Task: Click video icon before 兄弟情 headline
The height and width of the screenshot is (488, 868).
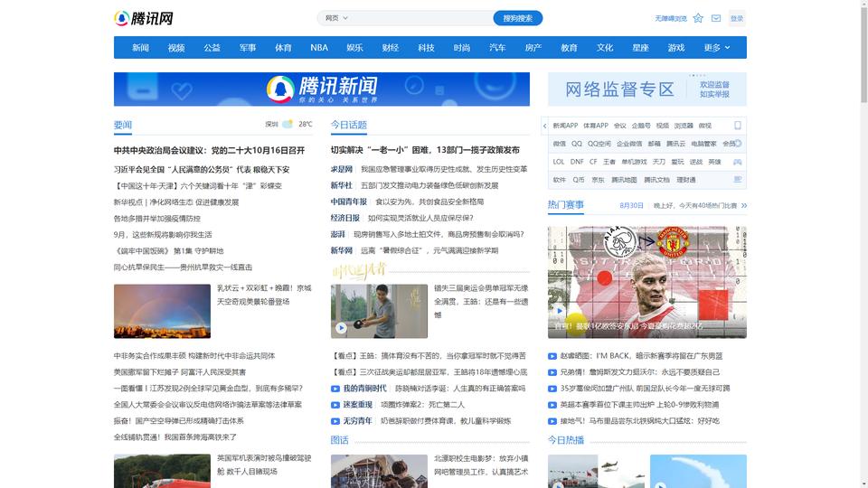Action: (552, 372)
